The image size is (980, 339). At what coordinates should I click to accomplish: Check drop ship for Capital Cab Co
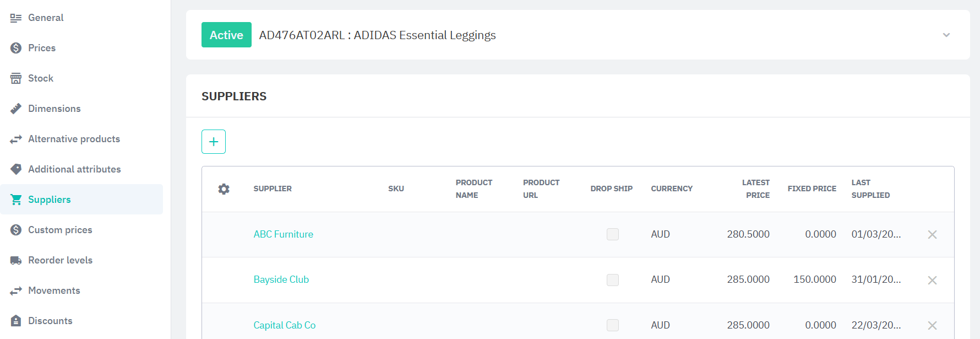click(x=613, y=325)
